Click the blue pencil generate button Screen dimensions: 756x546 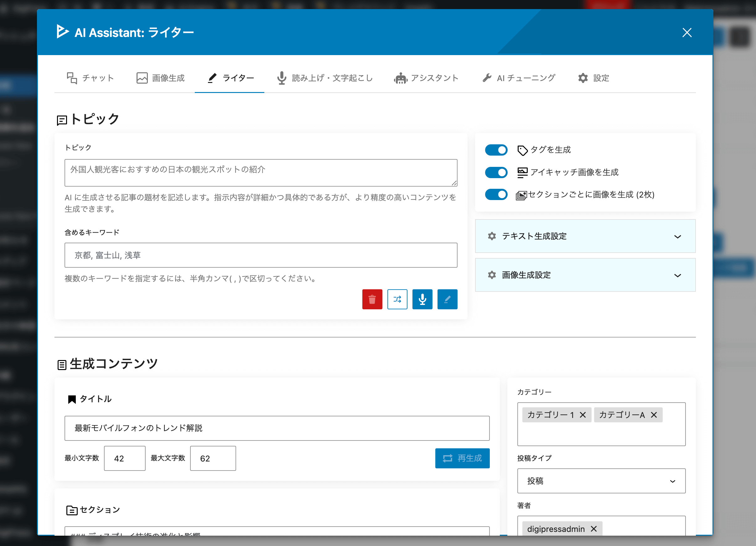pos(447,299)
